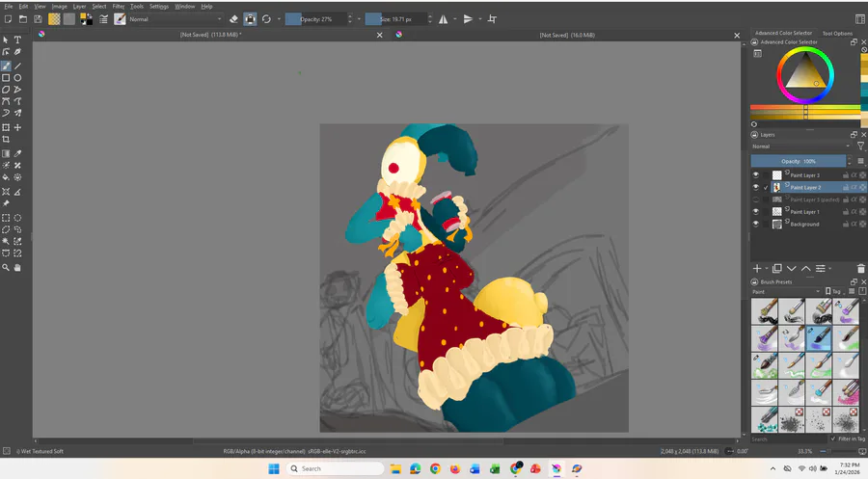Select the Rectangle shape tool

tap(6, 78)
